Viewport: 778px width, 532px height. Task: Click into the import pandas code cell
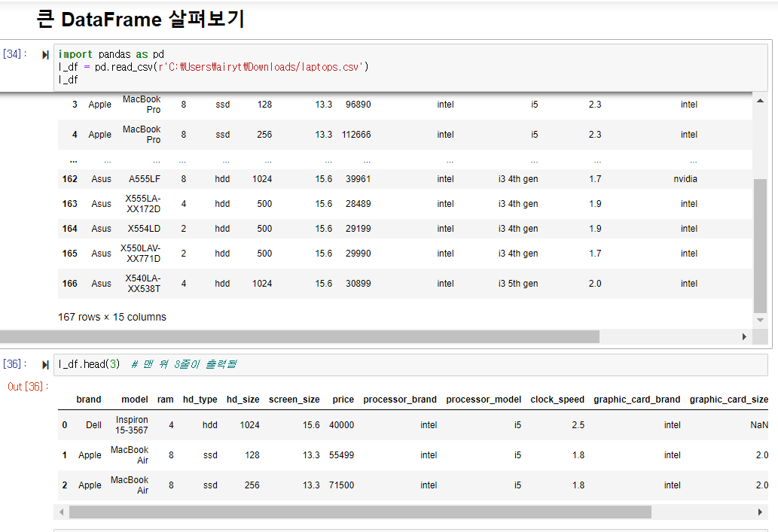tap(410, 67)
